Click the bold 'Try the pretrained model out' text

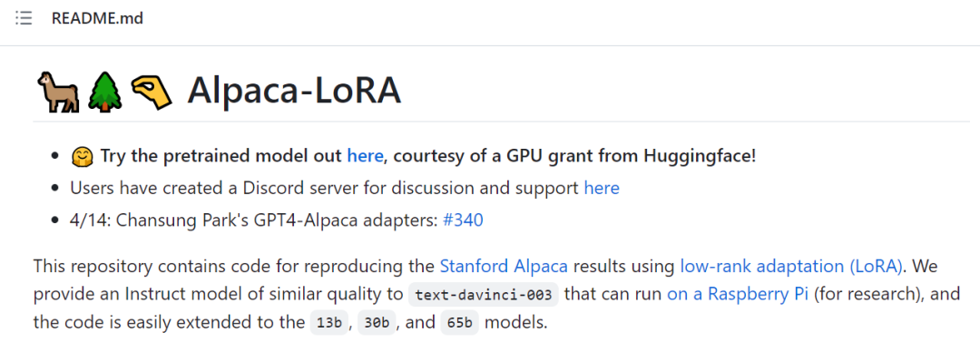click(222, 156)
